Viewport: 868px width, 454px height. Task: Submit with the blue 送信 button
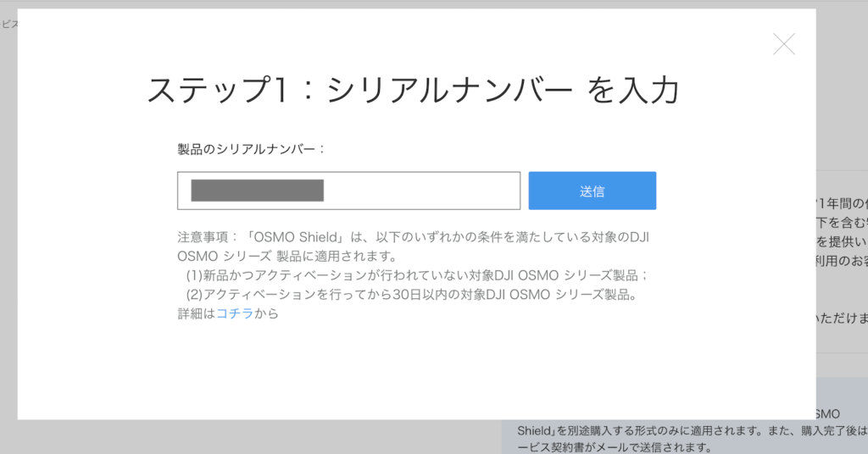pos(593,191)
